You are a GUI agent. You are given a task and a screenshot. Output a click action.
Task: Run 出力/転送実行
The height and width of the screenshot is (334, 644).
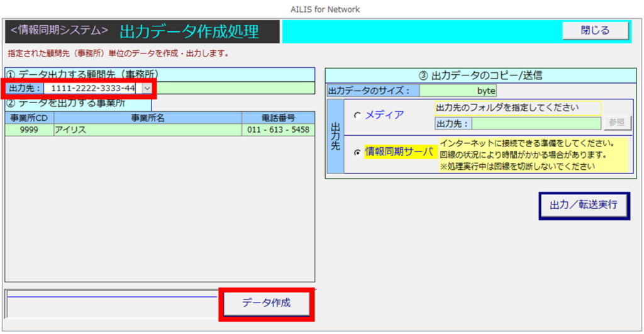click(583, 205)
